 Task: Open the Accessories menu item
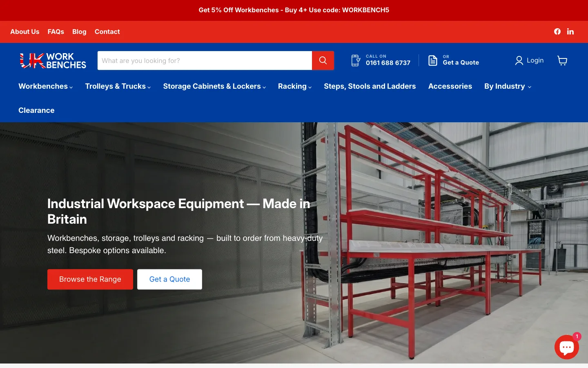click(x=450, y=86)
